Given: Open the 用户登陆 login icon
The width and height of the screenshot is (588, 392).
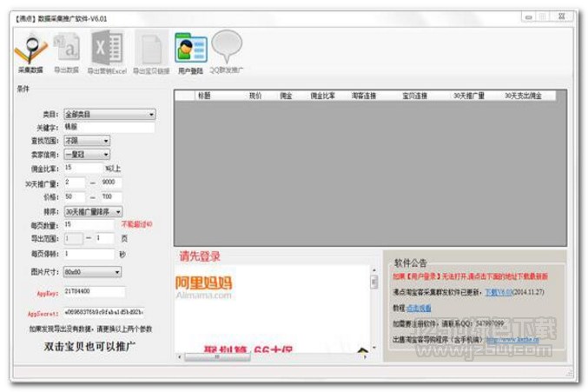Looking at the screenshot, I should click(190, 49).
